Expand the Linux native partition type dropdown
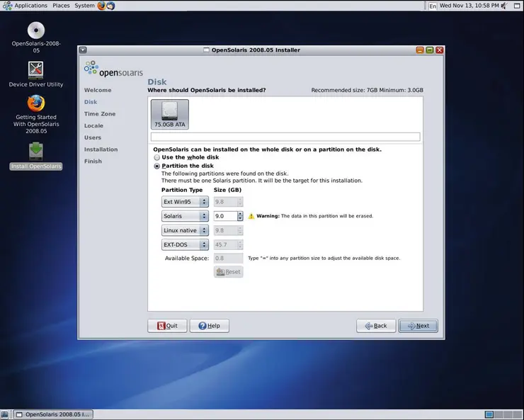 [185, 230]
